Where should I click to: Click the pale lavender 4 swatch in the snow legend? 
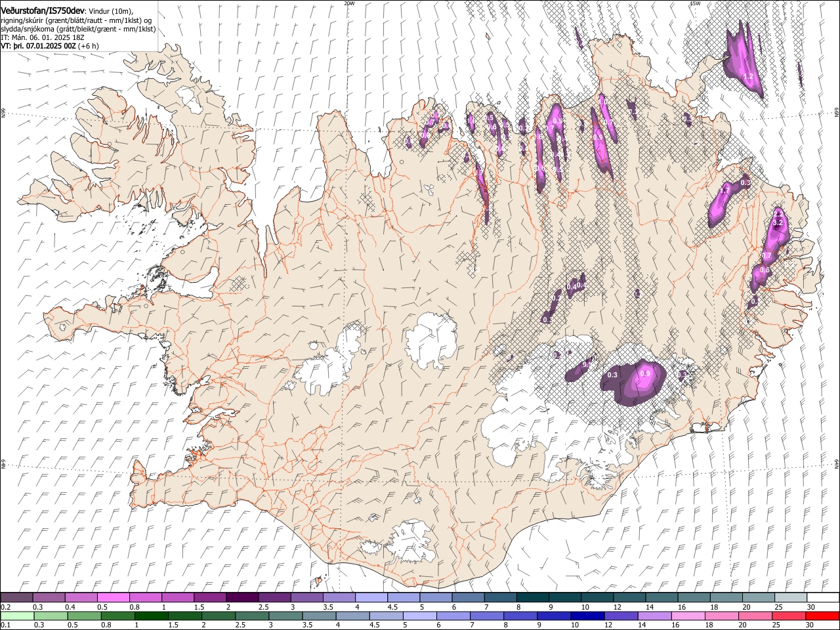tap(370, 597)
